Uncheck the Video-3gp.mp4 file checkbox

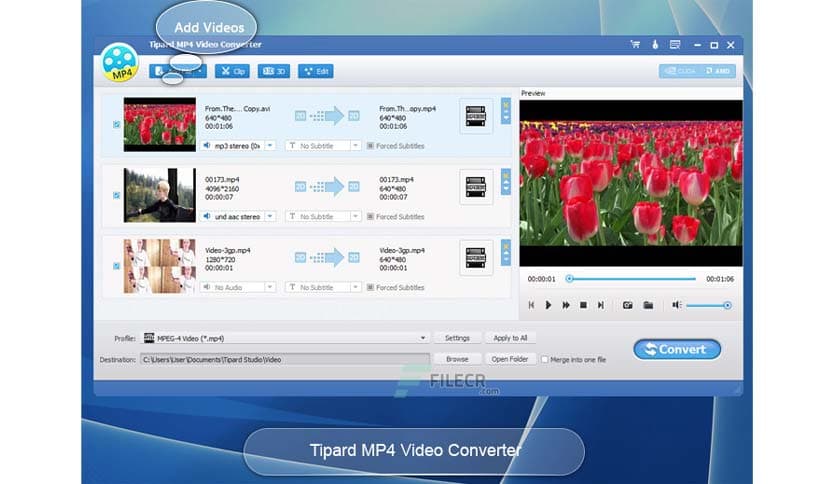(x=116, y=265)
